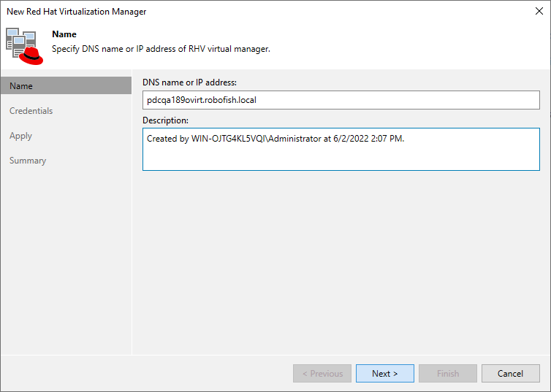Click the Previous button
This screenshot has height=392, width=551.
(322, 374)
